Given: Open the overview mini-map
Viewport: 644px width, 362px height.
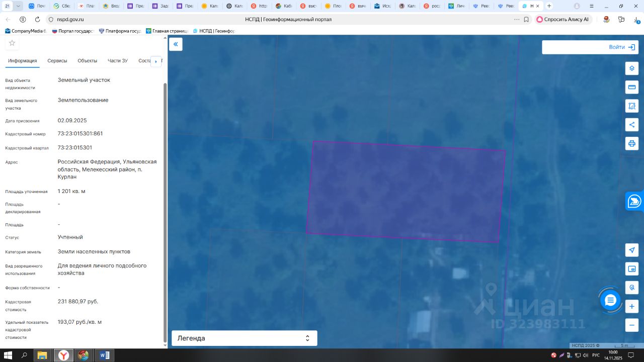Looking at the screenshot, I should pyautogui.click(x=632, y=269).
